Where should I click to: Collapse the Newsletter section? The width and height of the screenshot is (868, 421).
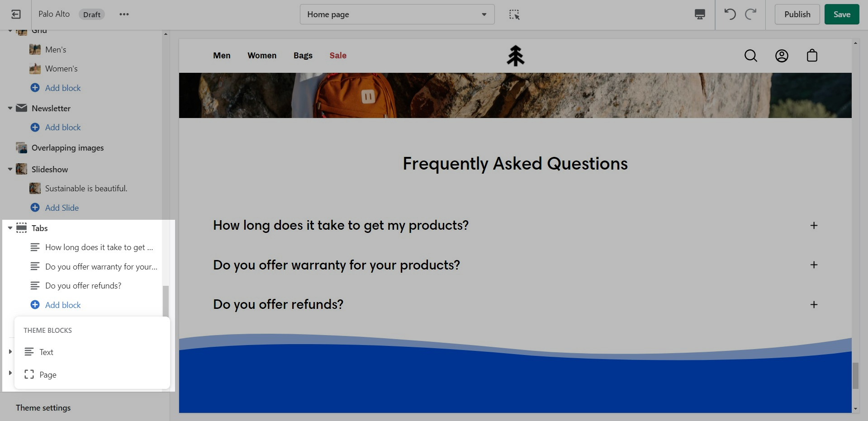point(10,109)
